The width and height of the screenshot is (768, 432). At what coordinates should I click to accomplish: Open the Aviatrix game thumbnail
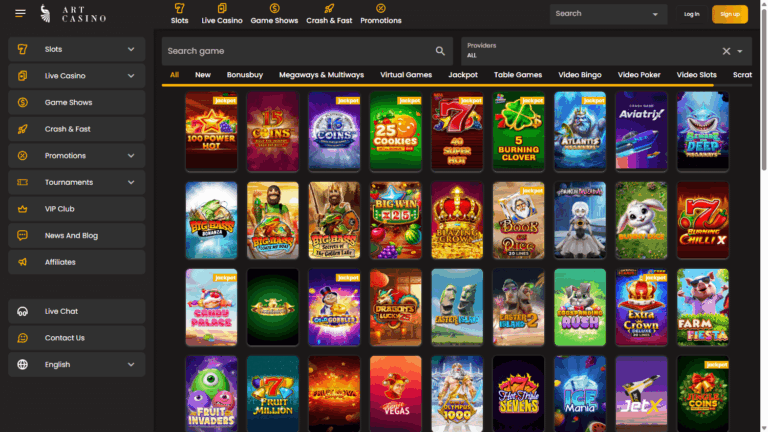point(641,130)
